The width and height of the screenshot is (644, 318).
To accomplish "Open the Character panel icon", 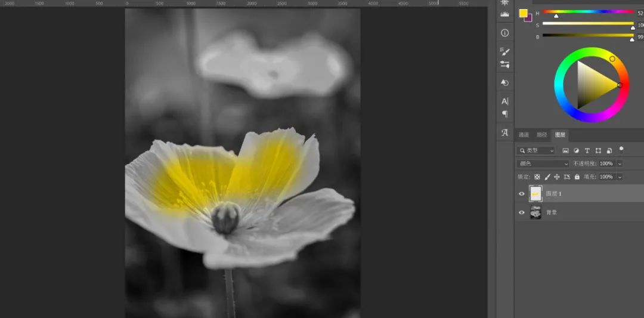I will click(x=505, y=101).
